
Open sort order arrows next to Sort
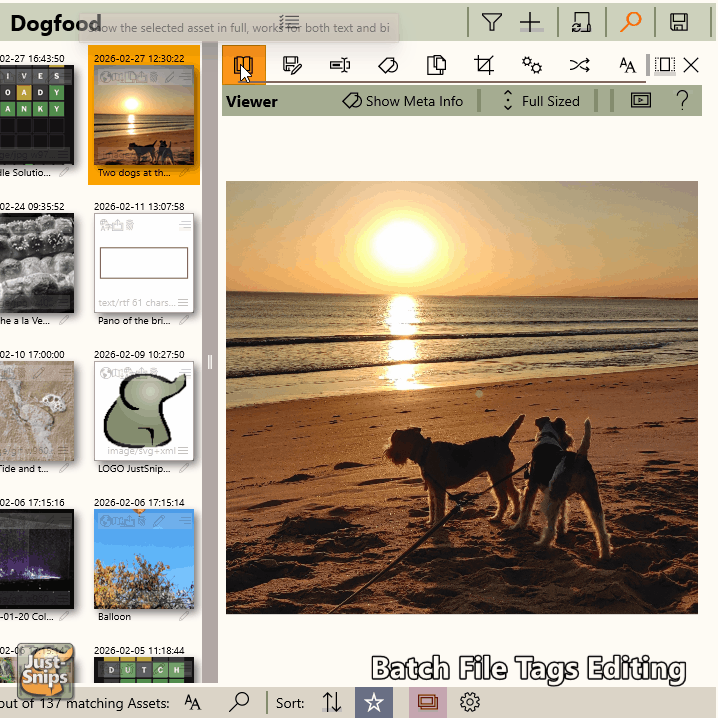pos(332,702)
